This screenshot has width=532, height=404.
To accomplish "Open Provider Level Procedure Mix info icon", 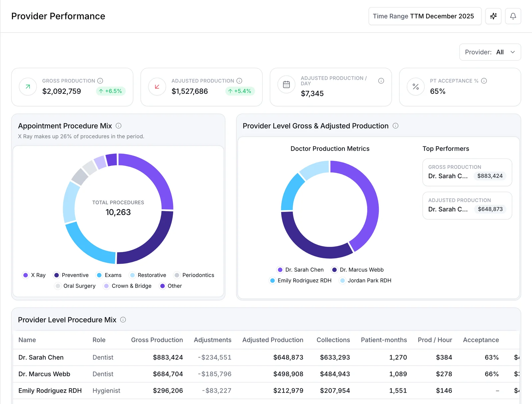I will (123, 320).
